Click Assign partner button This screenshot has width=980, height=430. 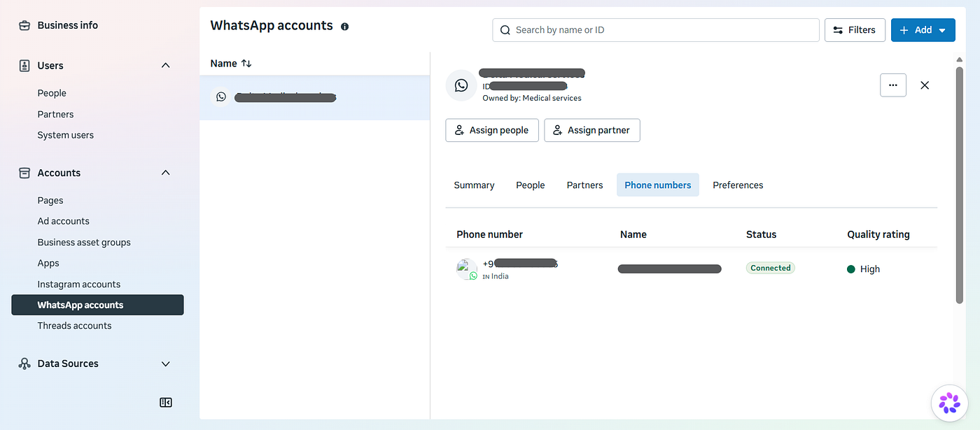click(x=592, y=130)
